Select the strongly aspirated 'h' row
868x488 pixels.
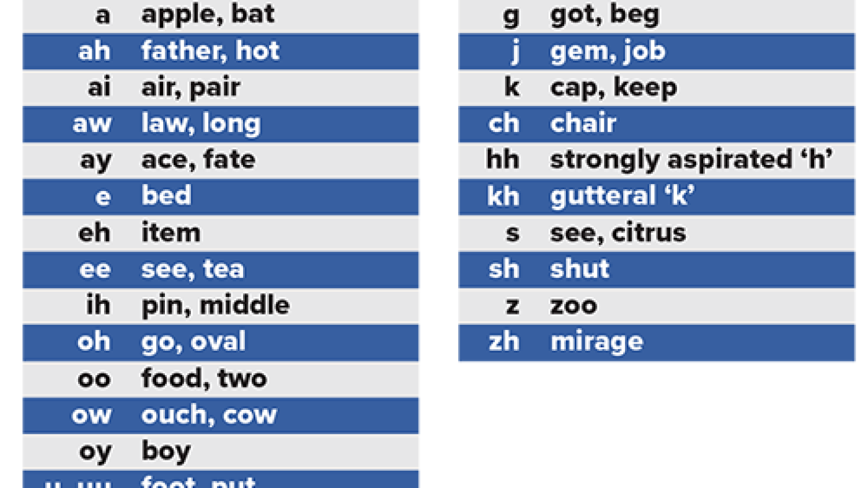tap(657, 160)
